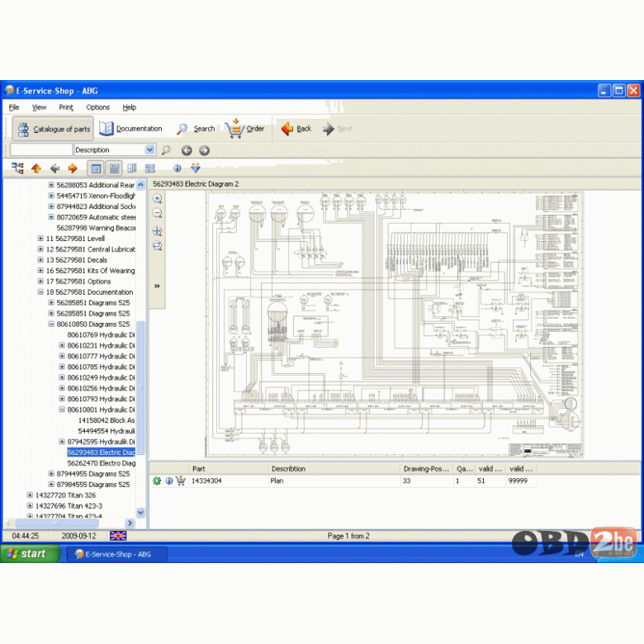Expand 17 56279581 Options node
The height and width of the screenshot is (644, 644).
40,281
